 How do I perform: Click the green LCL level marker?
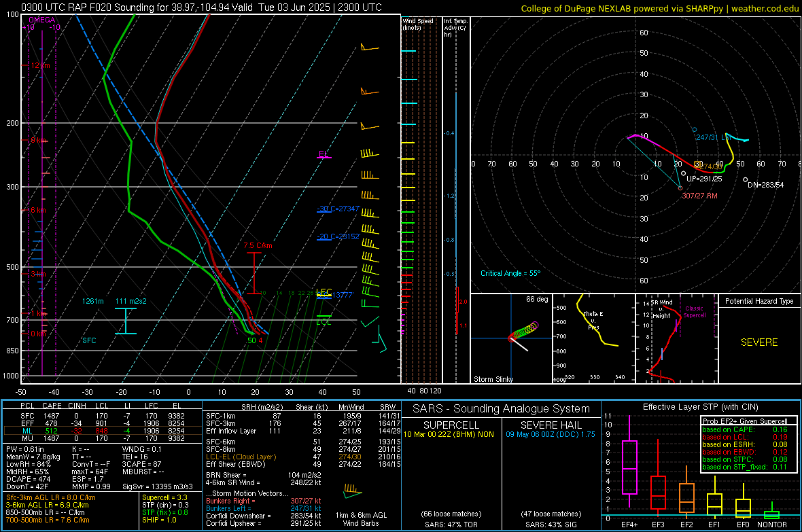pos(324,322)
